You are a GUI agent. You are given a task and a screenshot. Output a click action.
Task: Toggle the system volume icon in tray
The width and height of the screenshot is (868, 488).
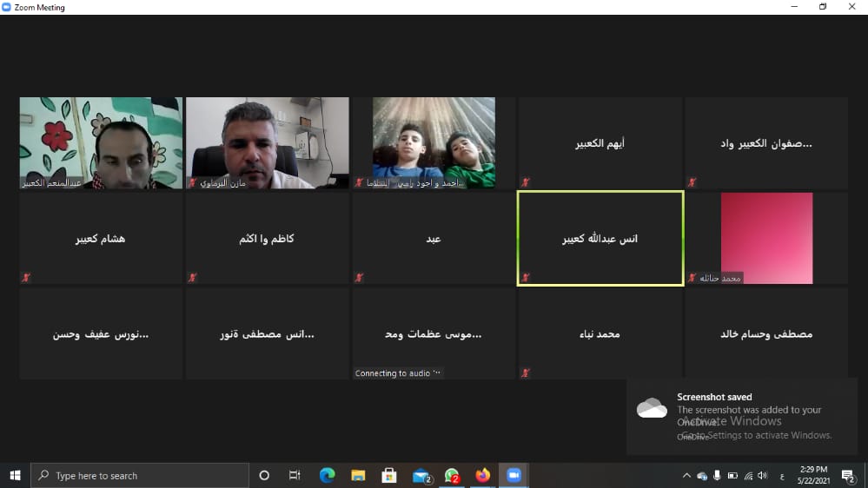[762, 476]
